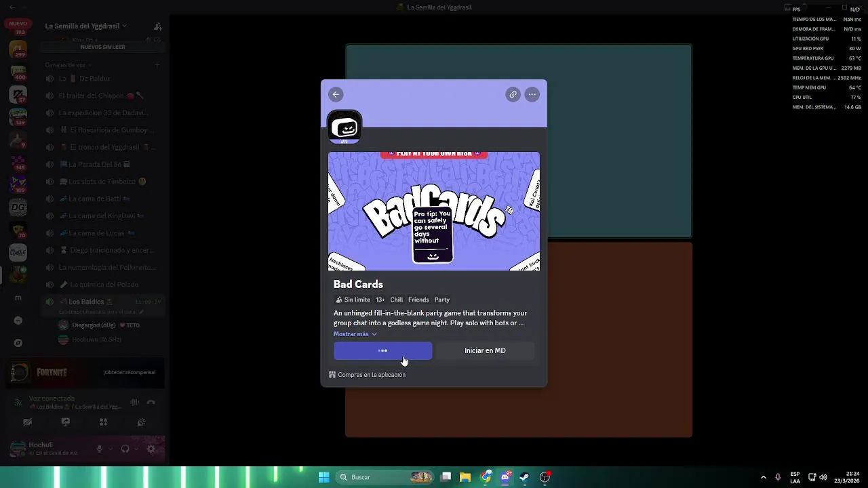
Task: Join El trailer del Chispon voice channel
Action: click(x=102, y=96)
